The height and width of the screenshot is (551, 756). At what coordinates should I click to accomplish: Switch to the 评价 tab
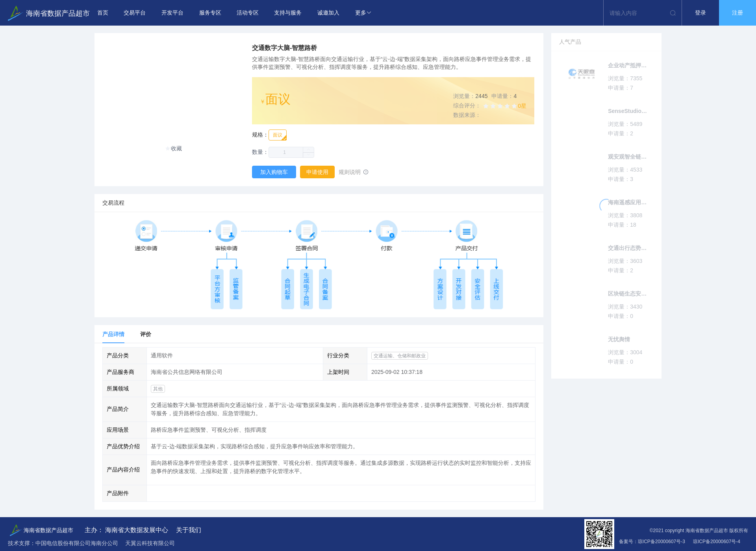click(x=146, y=334)
